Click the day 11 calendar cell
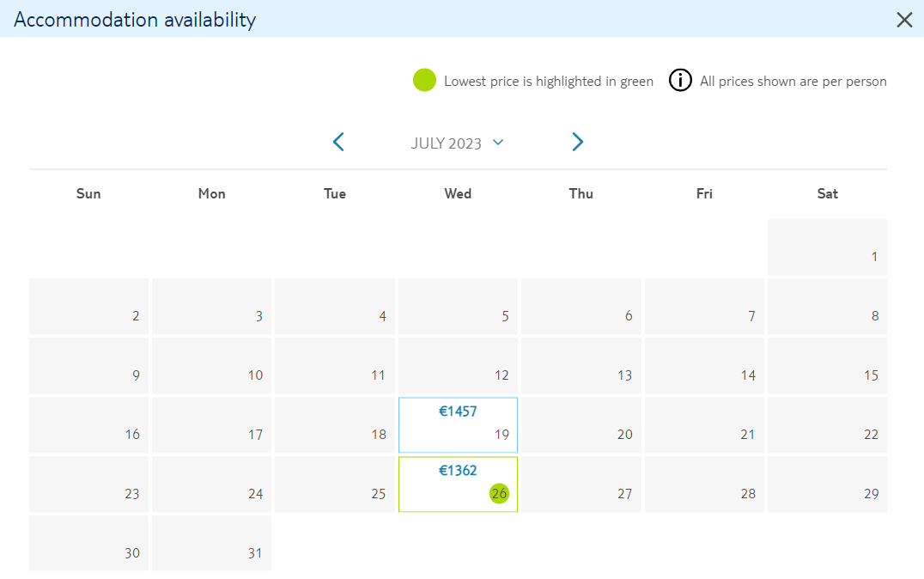The width and height of the screenshot is (924, 579). 335,366
